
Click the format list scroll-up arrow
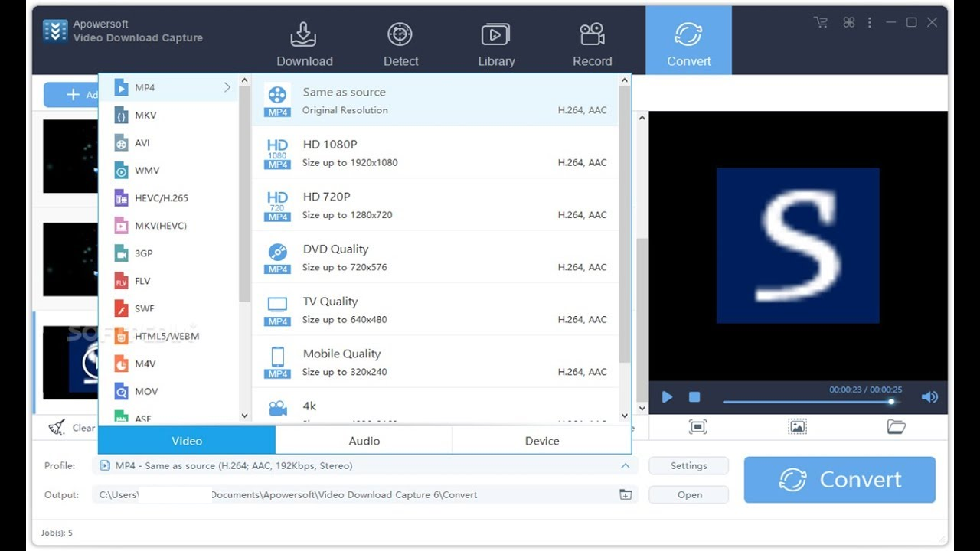[x=245, y=80]
